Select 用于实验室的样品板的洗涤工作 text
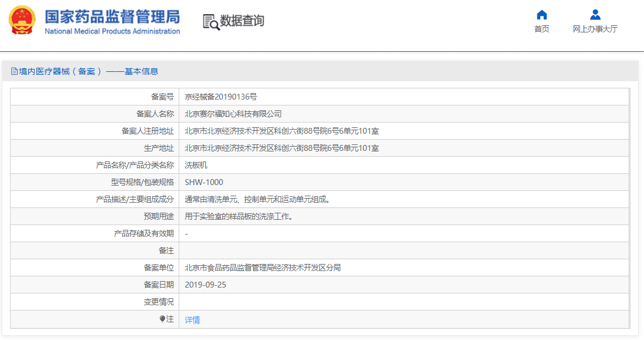This screenshot has height=340, width=644. [x=239, y=216]
